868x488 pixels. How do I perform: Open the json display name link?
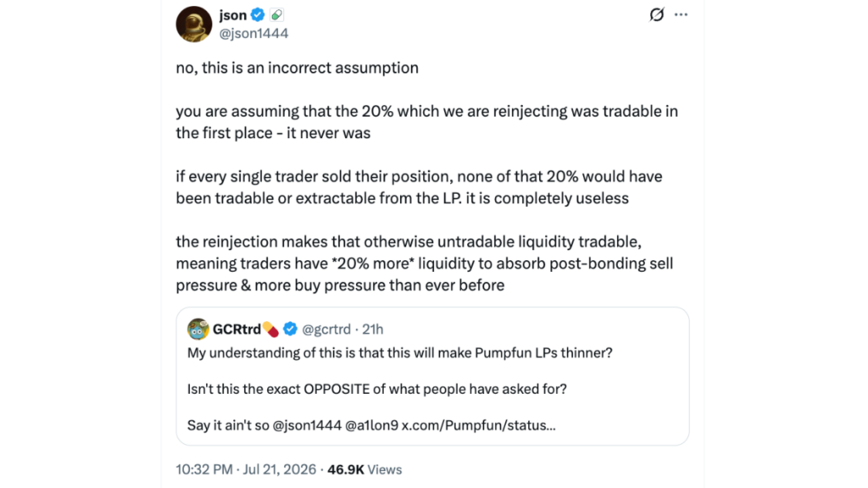232,15
